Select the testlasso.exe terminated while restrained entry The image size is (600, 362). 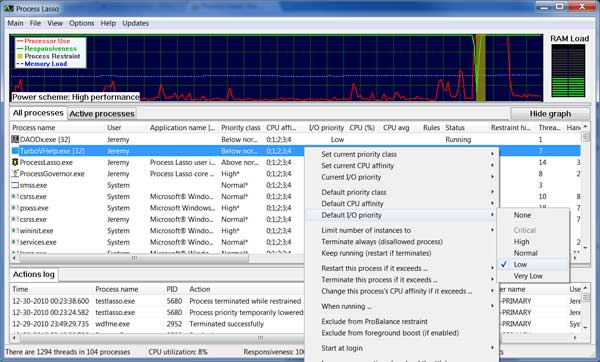158,301
